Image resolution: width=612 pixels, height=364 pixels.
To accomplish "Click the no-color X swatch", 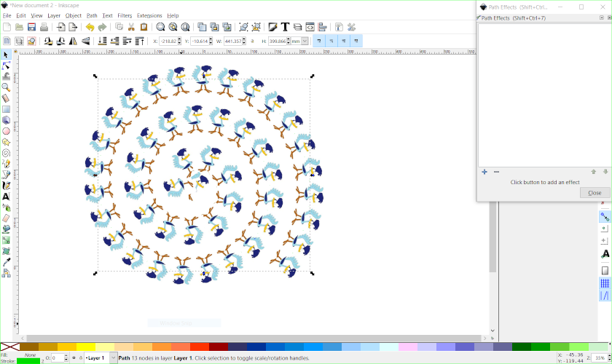I will (9, 347).
